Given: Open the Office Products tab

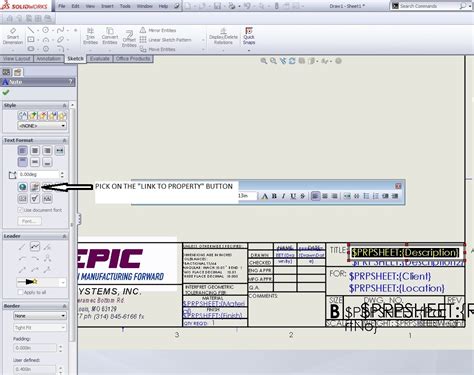Looking at the screenshot, I should (x=133, y=59).
